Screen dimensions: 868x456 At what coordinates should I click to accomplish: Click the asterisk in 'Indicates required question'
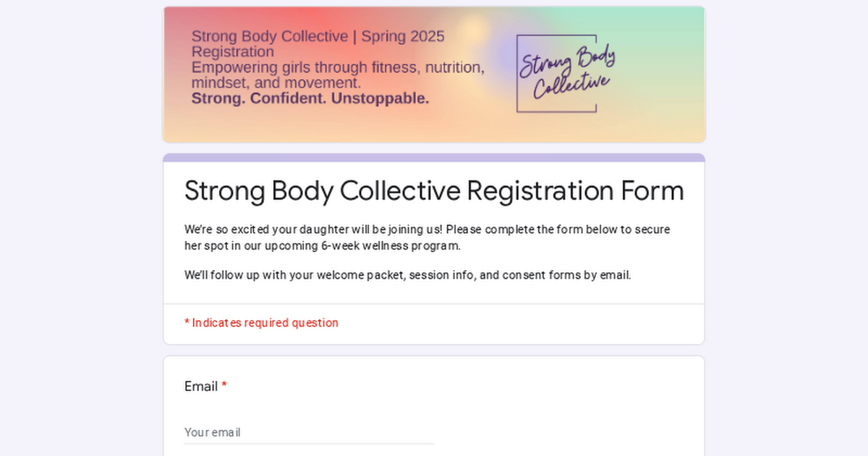187,323
